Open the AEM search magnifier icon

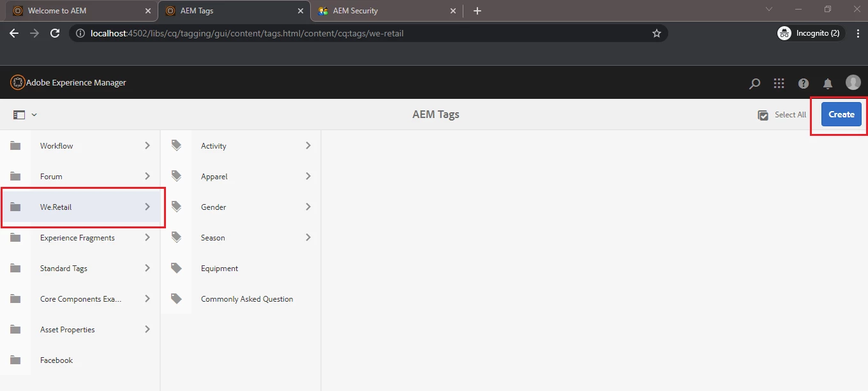[754, 83]
